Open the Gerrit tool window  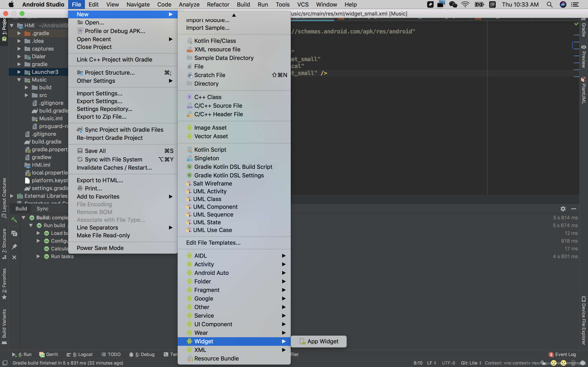point(49,354)
